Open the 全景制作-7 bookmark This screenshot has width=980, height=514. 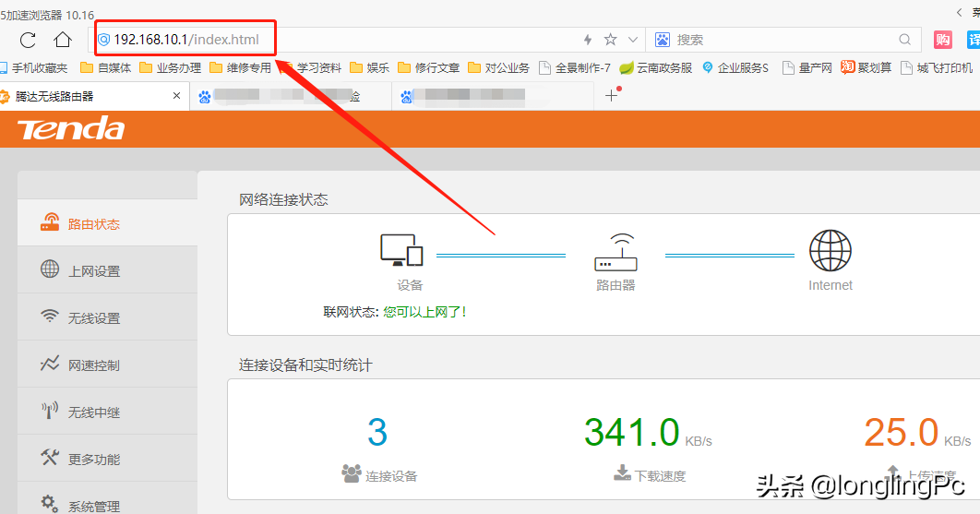point(575,67)
